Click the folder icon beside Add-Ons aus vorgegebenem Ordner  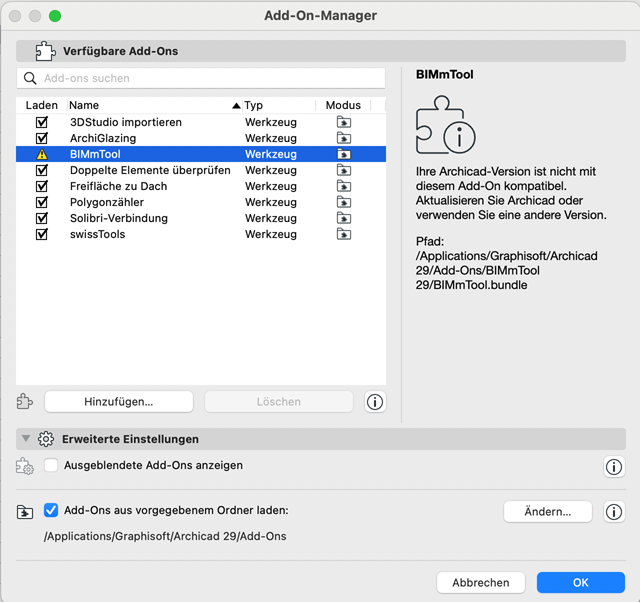coord(25,512)
